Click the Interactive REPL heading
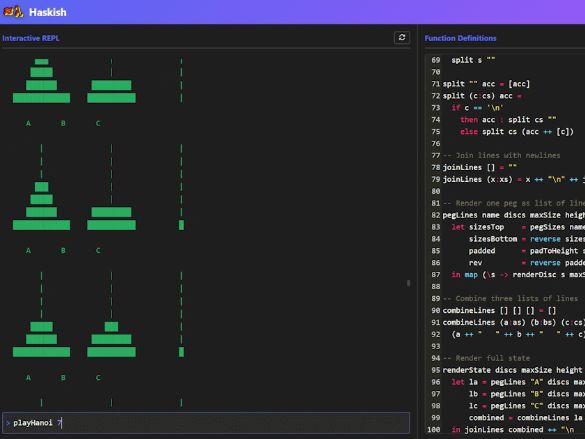This screenshot has width=585, height=439. pyautogui.click(x=31, y=38)
